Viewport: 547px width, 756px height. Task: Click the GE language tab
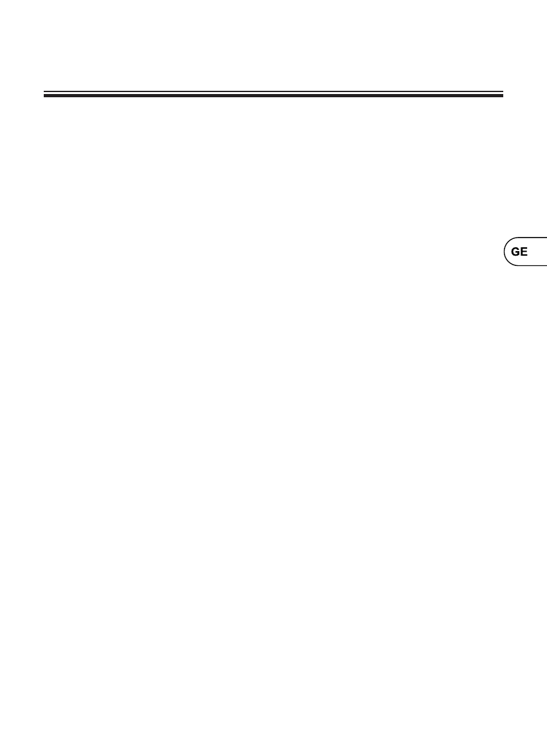(525, 251)
